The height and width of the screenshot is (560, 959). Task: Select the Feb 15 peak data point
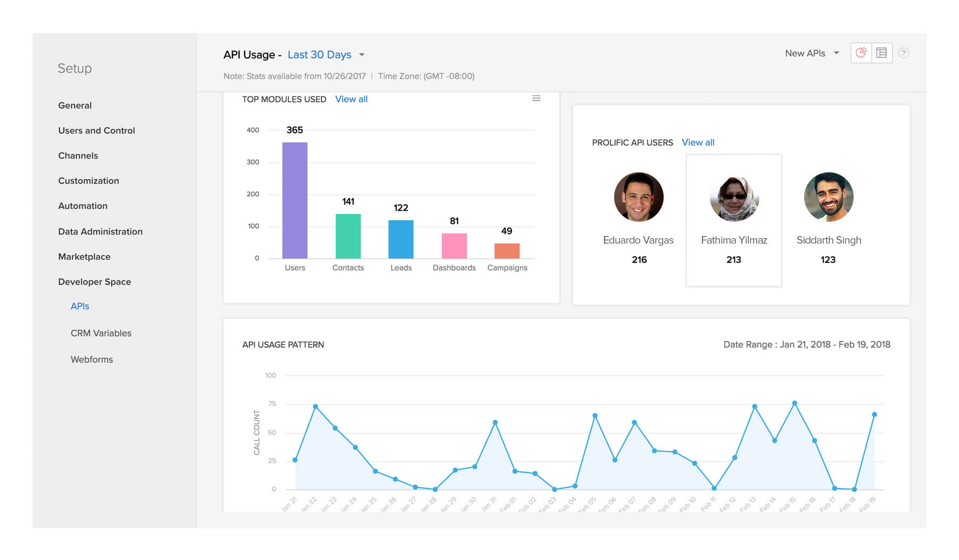(794, 404)
